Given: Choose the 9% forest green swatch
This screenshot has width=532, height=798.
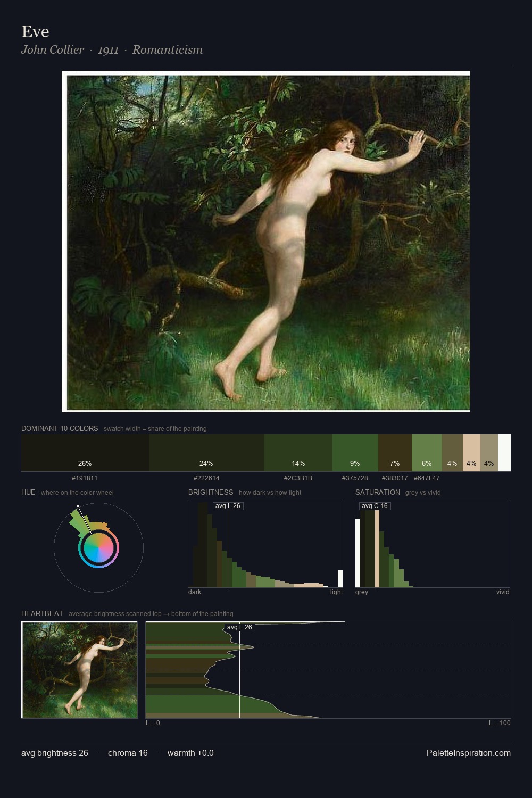Looking at the screenshot, I should pyautogui.click(x=355, y=453).
